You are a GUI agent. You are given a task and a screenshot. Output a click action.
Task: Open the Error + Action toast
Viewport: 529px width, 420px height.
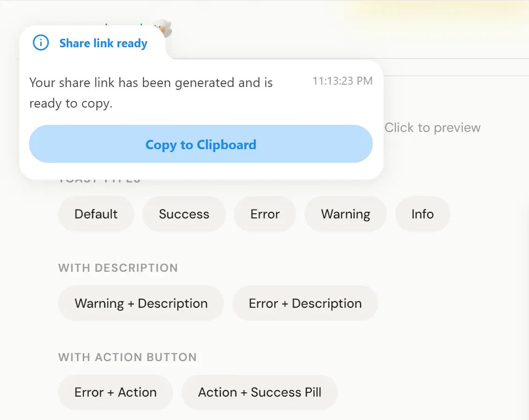tap(116, 392)
